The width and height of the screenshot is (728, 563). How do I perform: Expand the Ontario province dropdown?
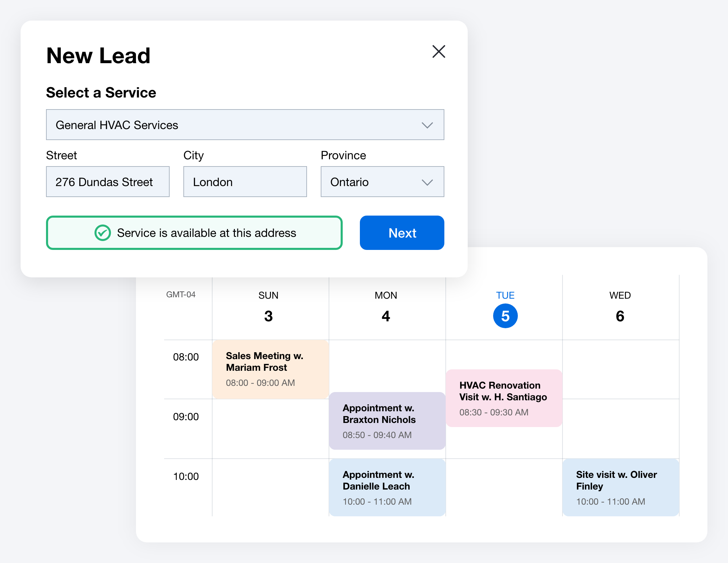[x=382, y=182]
